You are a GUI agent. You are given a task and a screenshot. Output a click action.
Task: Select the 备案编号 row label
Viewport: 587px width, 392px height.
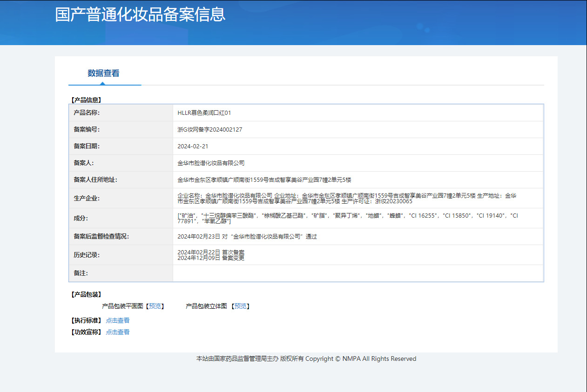click(87, 130)
